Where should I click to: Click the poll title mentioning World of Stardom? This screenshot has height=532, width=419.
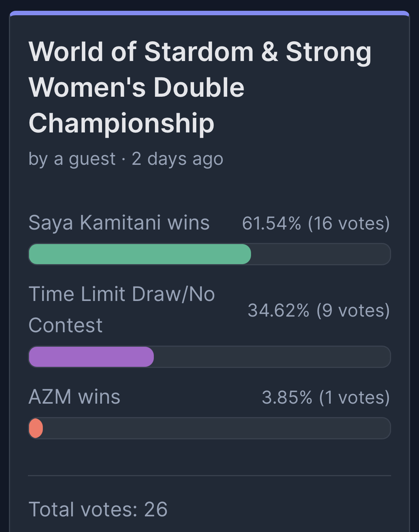[200, 87]
